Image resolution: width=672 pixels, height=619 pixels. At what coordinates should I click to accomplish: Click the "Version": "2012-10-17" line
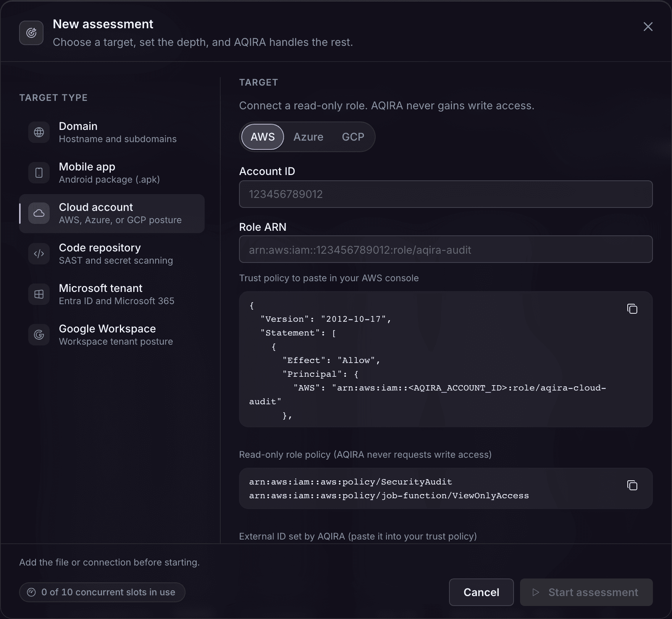tap(326, 319)
